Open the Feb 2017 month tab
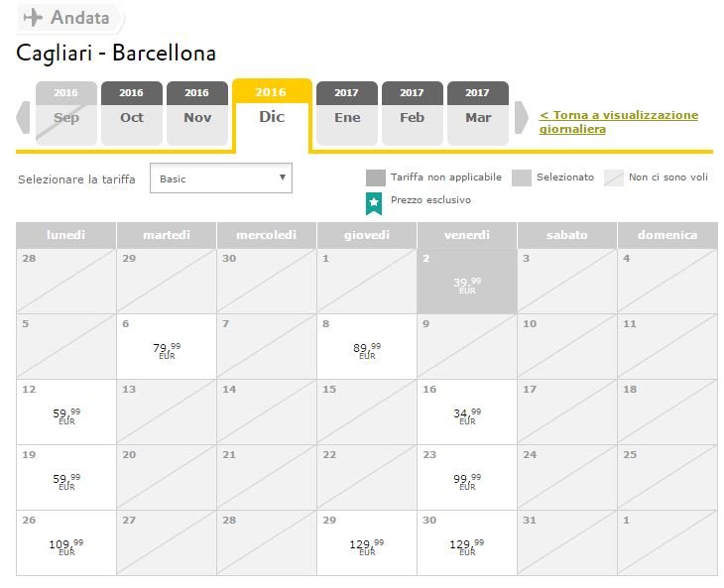The image size is (724, 588). pyautogui.click(x=413, y=114)
